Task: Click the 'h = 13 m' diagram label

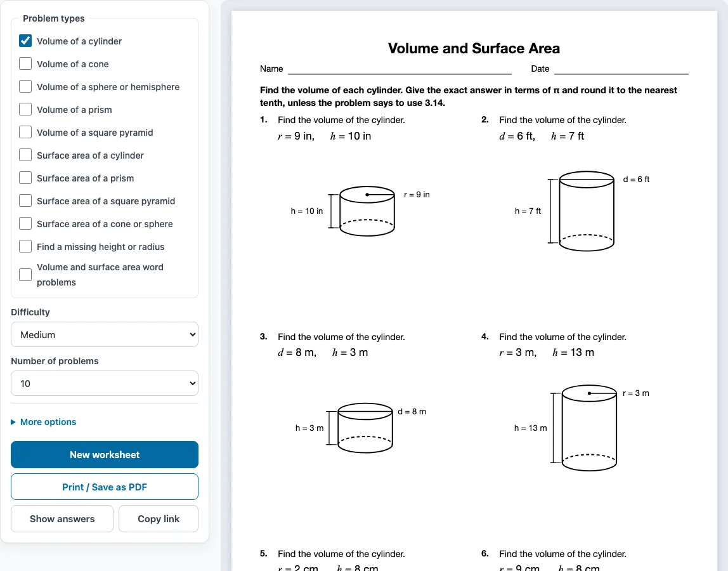Action: point(531,428)
